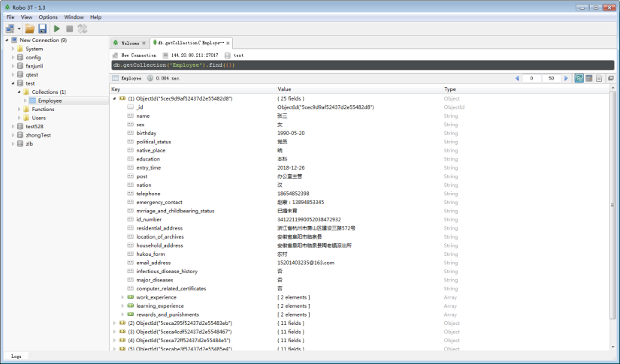The width and height of the screenshot is (620, 364).
Task: Click the Stop execution square icon
Action: pos(70,29)
